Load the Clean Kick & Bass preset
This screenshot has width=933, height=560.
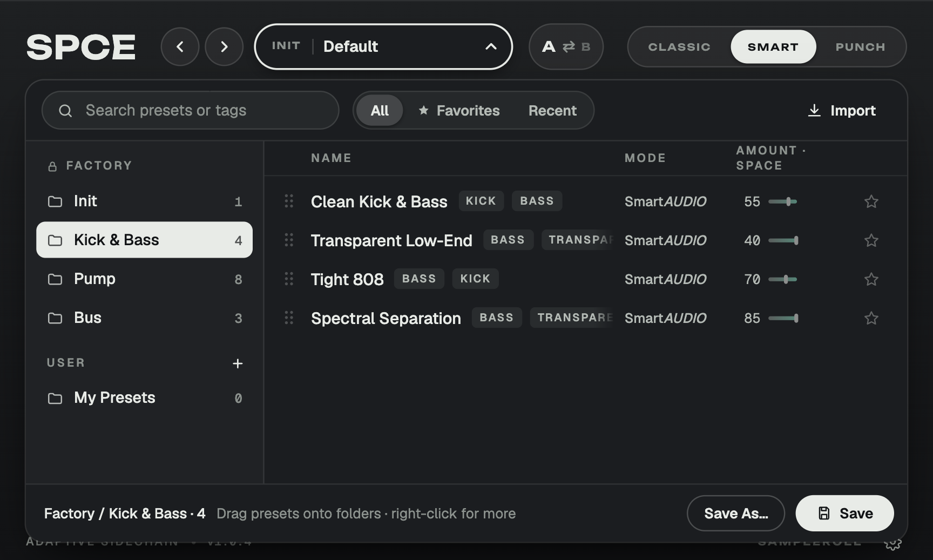coord(379,202)
